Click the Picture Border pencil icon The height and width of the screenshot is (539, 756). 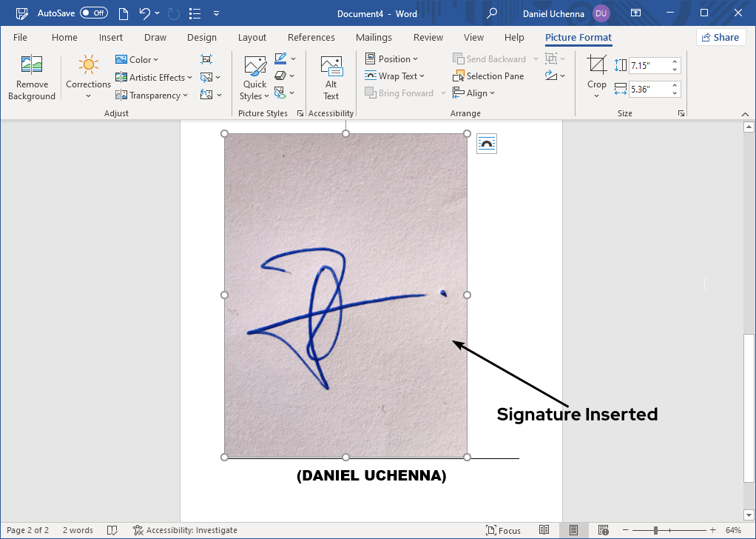[x=280, y=58]
